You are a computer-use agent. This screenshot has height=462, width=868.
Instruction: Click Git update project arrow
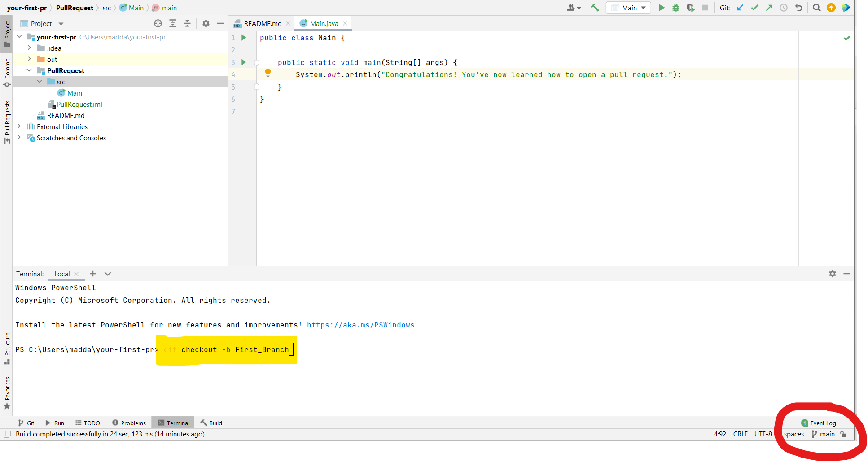pos(740,8)
